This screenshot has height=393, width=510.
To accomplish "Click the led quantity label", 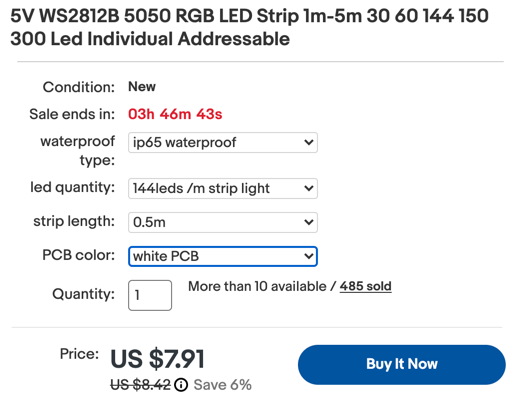I will tap(73, 187).
